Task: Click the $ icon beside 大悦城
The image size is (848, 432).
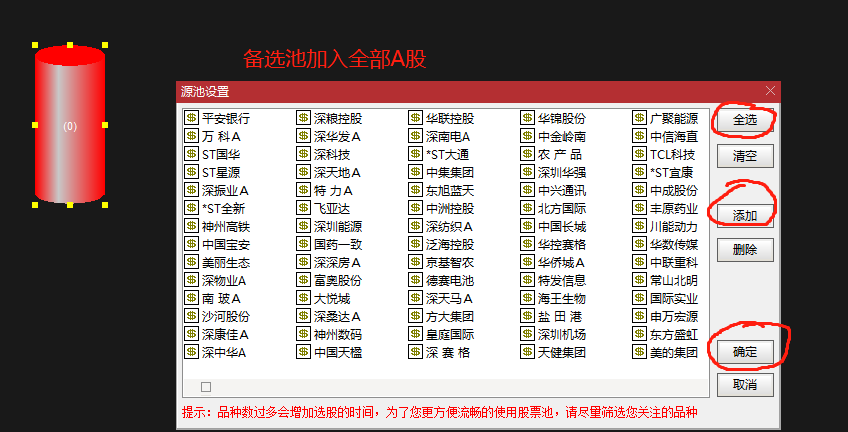Action: click(303, 298)
